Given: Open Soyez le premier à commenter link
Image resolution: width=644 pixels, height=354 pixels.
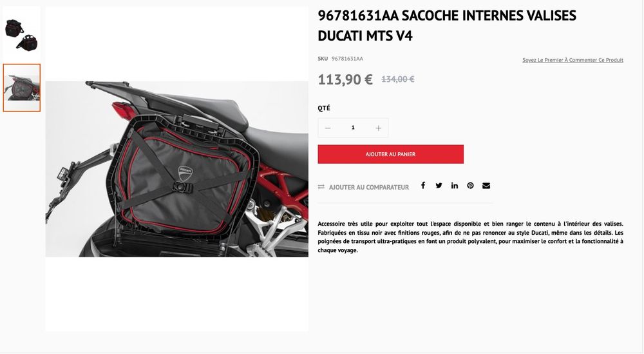Looking at the screenshot, I should tap(573, 60).
